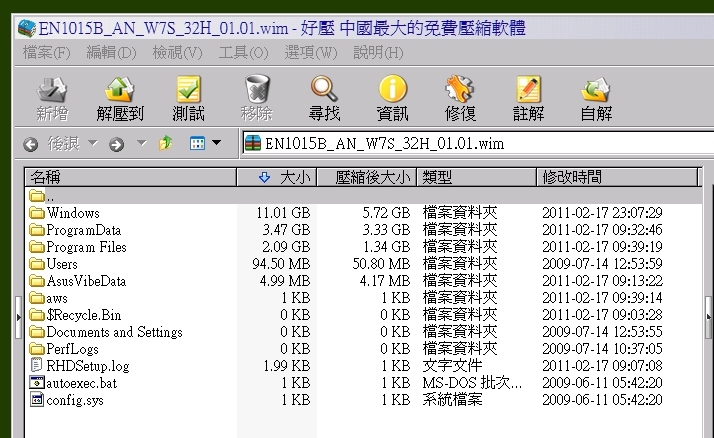714x438 pixels.
Task: Sort by the 名稱 column header
Action: (x=131, y=177)
